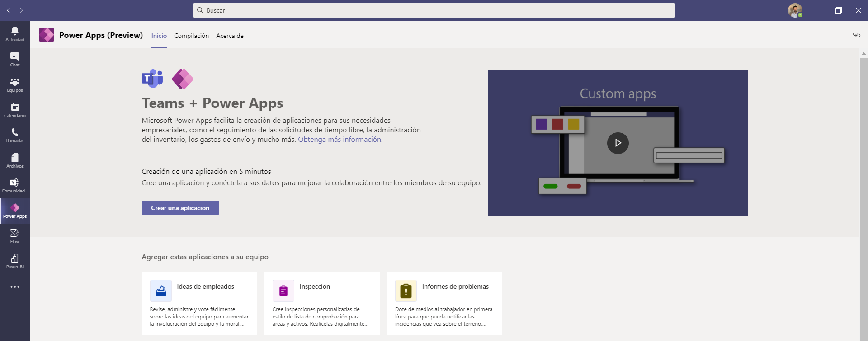Click into the Buscar search field
Image resolution: width=868 pixels, height=341 pixels.
tap(434, 10)
